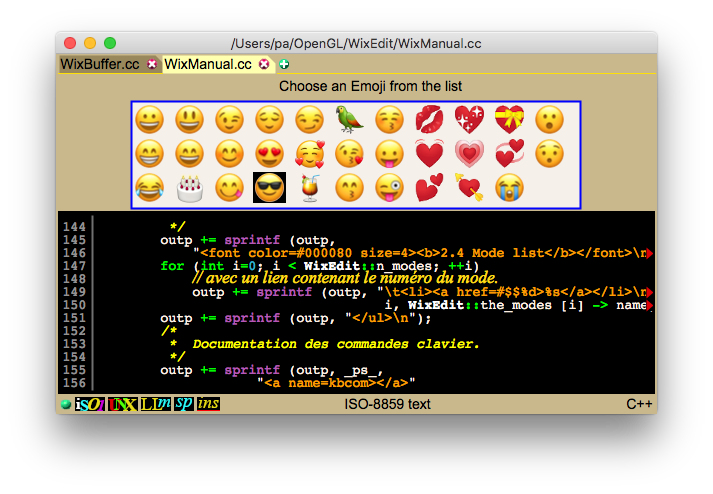Pick the smiling face with hearts emoji
The width and height of the screenshot is (713, 494).
pos(309,154)
